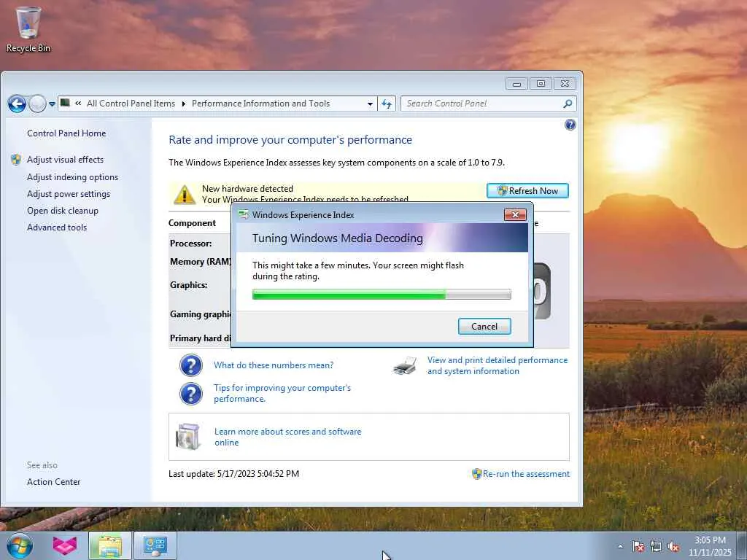Viewport: 747px width, 560px height.
Task: Click the question icon beside What do these numbers mean
Action: pos(191,365)
